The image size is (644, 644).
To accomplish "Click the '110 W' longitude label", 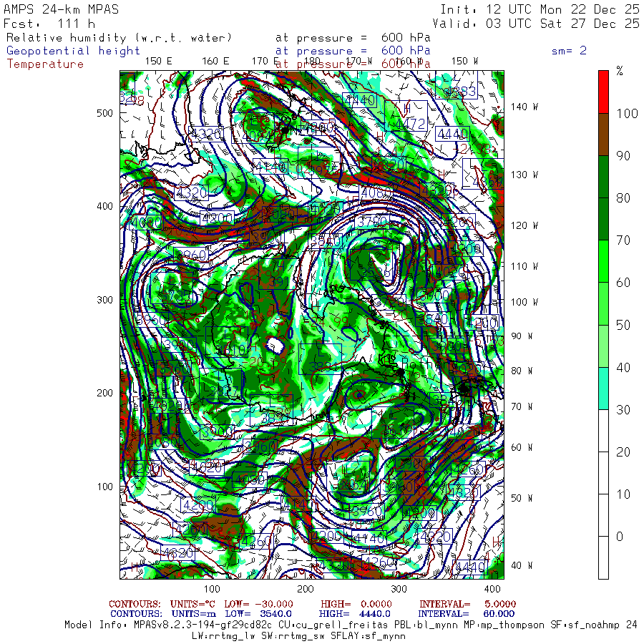I will click(x=524, y=267).
